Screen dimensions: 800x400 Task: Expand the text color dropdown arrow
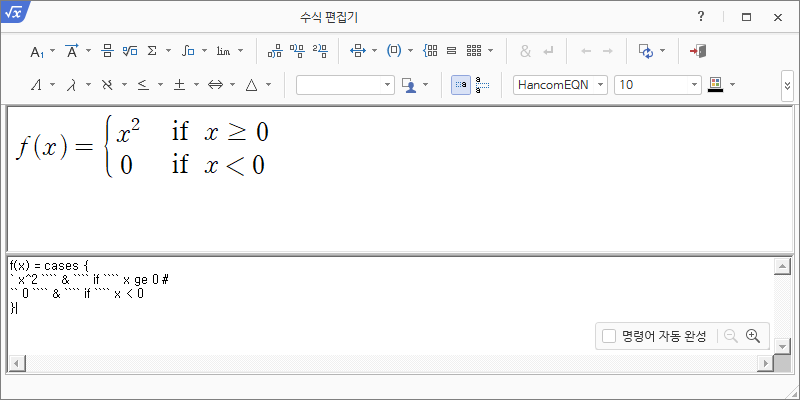tap(733, 85)
